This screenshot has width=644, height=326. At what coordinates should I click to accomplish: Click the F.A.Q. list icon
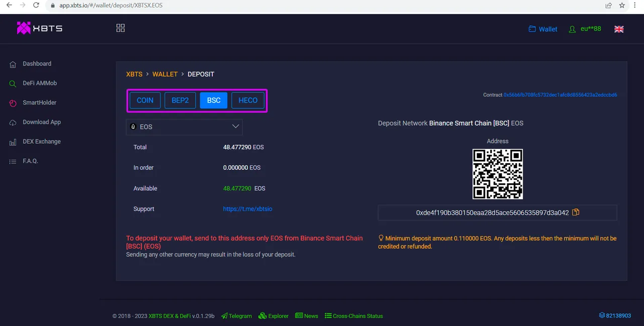[x=13, y=161]
